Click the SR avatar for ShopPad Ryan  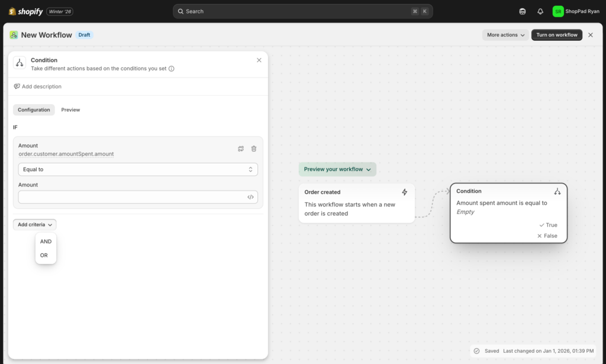pyautogui.click(x=557, y=11)
